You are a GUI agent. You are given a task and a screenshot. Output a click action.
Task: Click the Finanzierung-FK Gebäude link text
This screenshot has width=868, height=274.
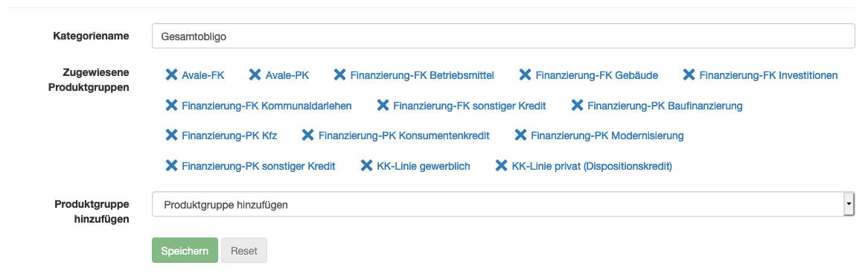(597, 75)
